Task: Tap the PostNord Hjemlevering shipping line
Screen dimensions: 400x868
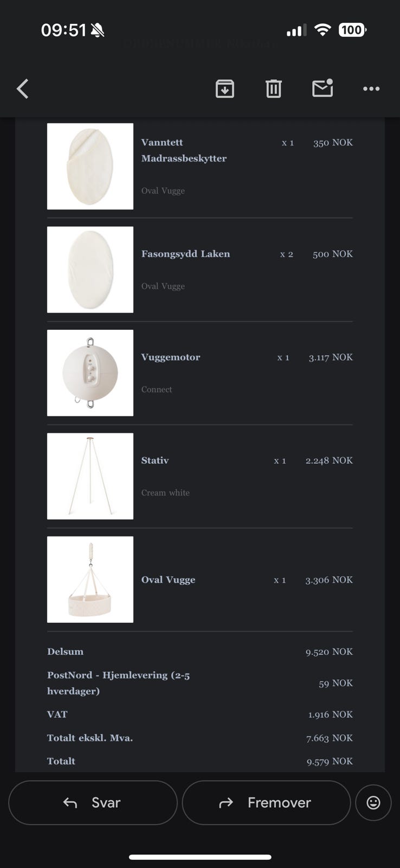Action: (118, 682)
